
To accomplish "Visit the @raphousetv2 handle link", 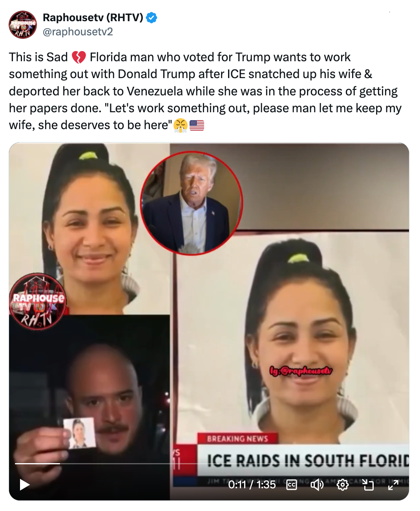I will (78, 32).
